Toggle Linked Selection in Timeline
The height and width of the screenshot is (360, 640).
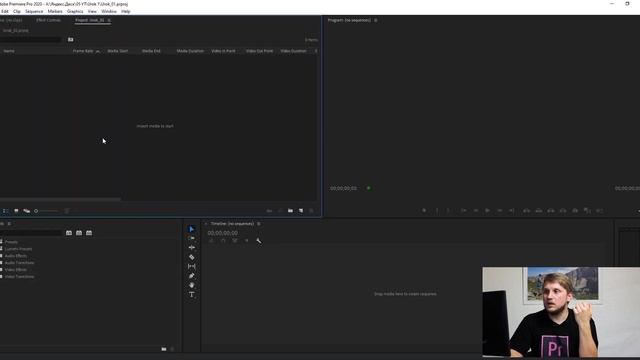click(235, 241)
